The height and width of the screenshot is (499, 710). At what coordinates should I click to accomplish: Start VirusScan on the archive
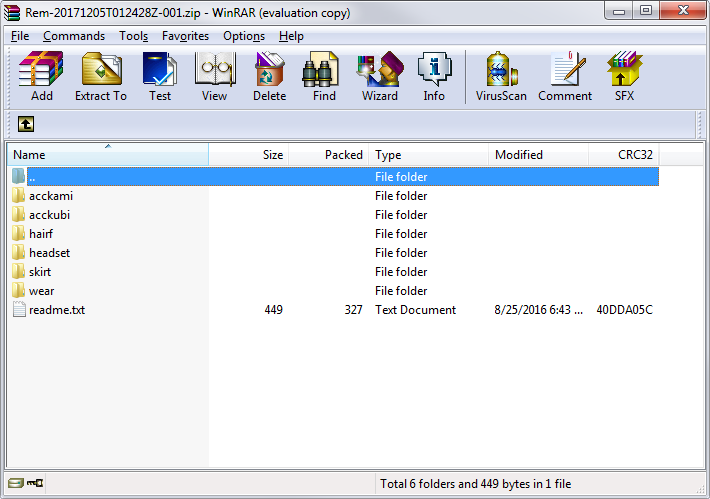pos(501,69)
